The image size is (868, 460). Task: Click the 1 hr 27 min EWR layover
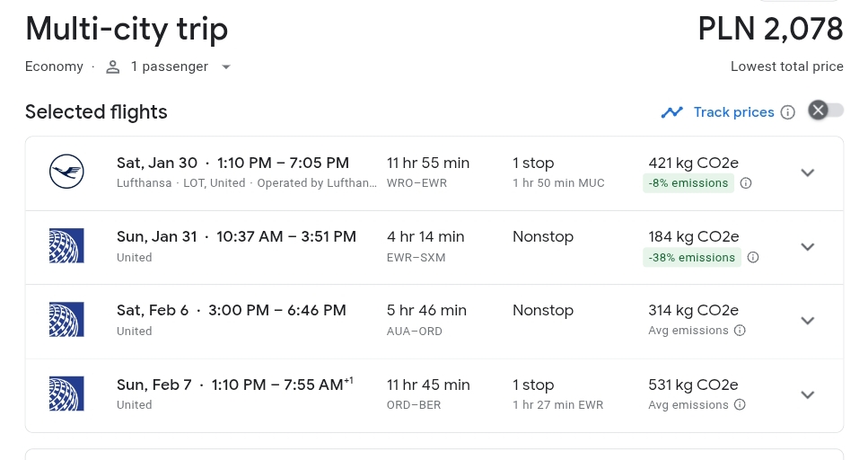click(x=558, y=404)
